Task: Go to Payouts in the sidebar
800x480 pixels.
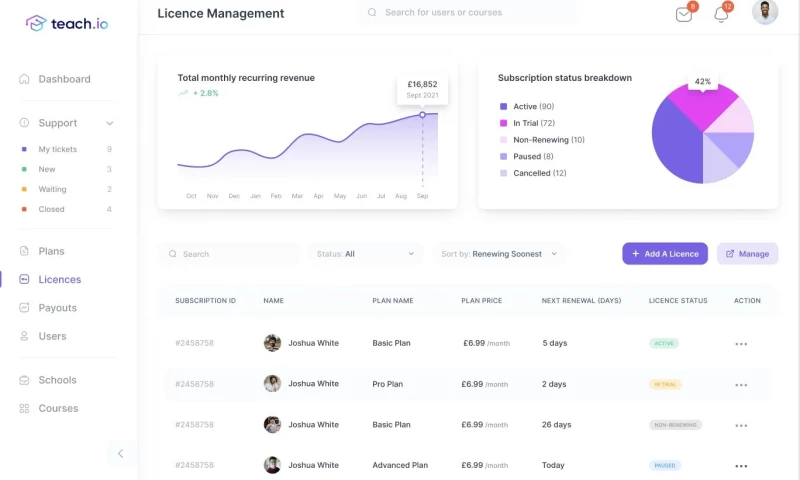Action: point(57,308)
